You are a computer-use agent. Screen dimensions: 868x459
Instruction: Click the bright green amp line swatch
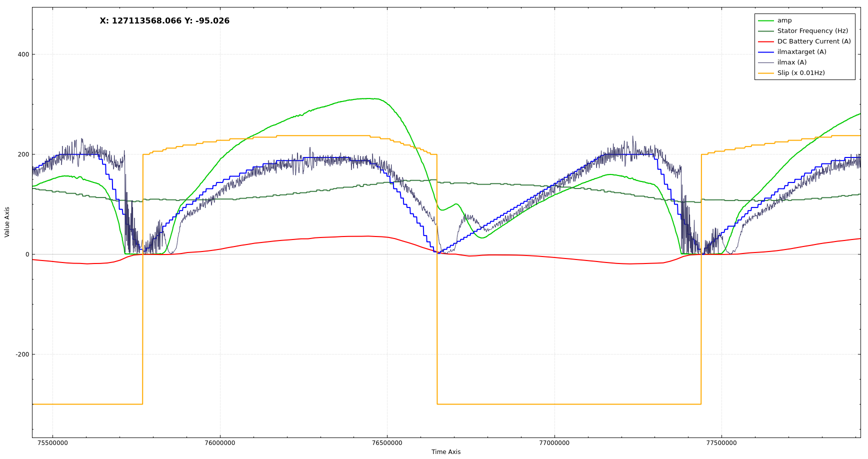(765, 20)
